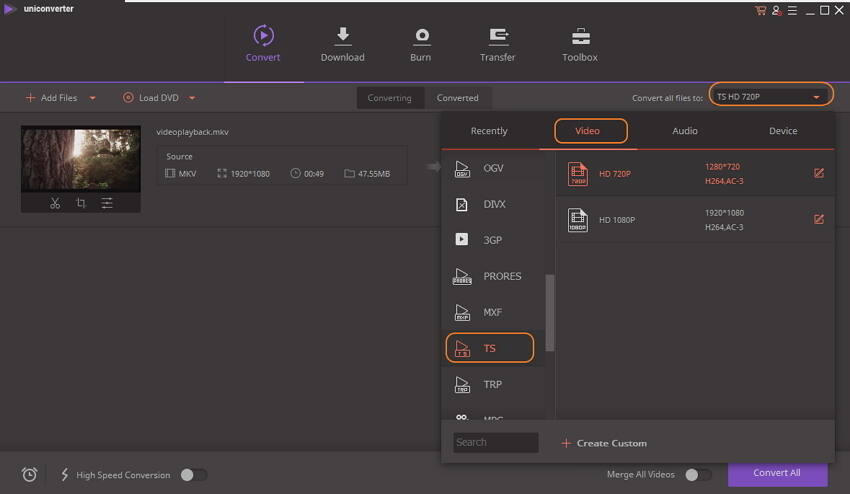This screenshot has height=494, width=850.
Task: Click the videoplayback.mkv file name
Action: pyautogui.click(x=192, y=132)
